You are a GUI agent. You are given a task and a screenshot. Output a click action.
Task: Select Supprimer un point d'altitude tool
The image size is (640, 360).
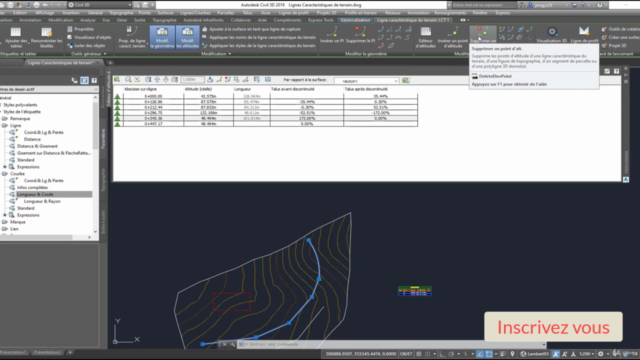[x=483, y=35]
